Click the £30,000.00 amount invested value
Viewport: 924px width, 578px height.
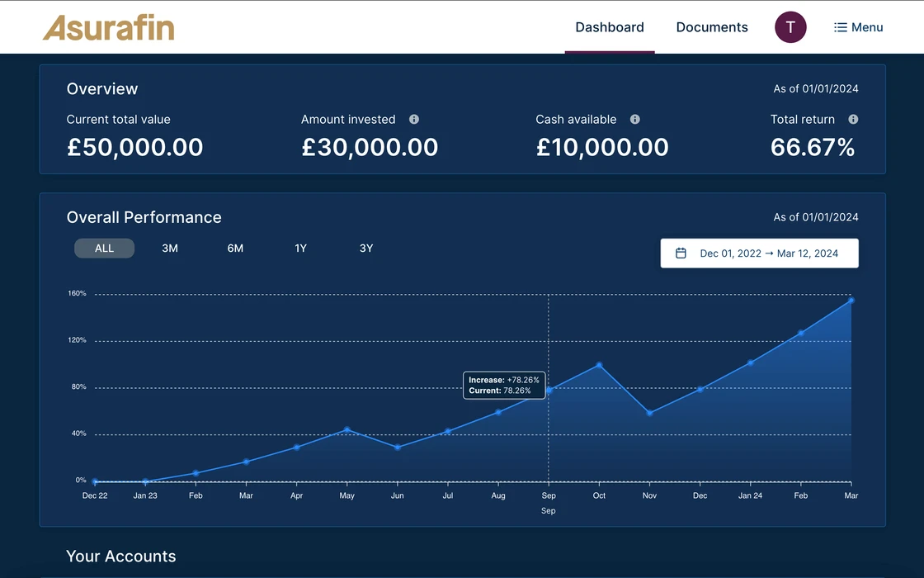[370, 147]
